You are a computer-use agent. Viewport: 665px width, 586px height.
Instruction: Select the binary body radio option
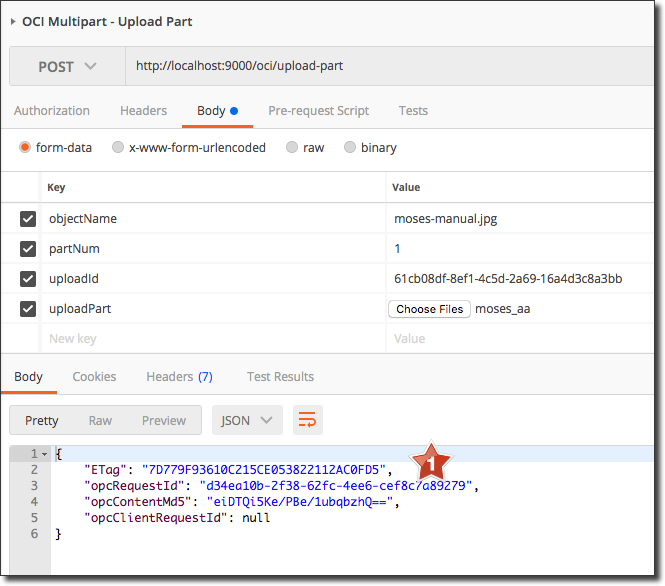tap(349, 147)
